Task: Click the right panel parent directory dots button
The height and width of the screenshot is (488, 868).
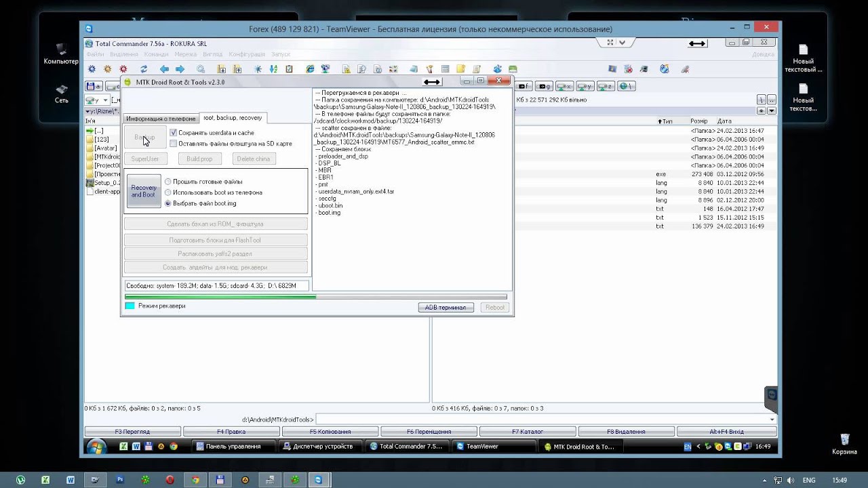Action: (x=770, y=100)
